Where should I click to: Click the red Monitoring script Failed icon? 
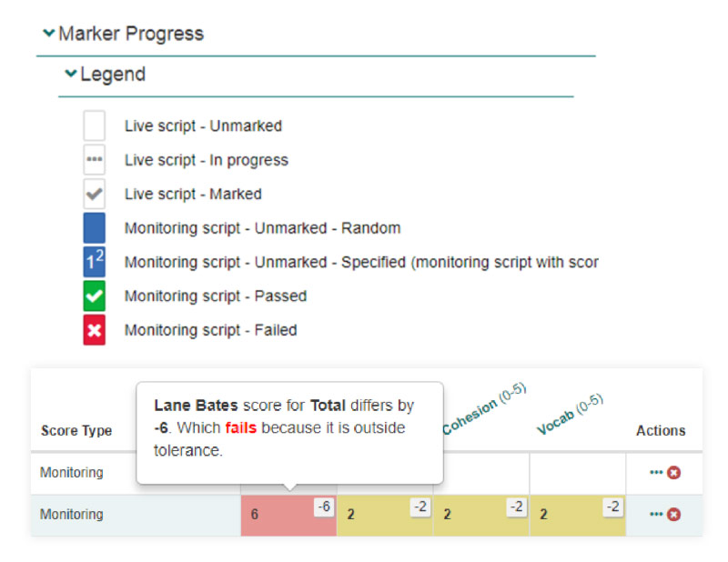pyautogui.click(x=95, y=330)
